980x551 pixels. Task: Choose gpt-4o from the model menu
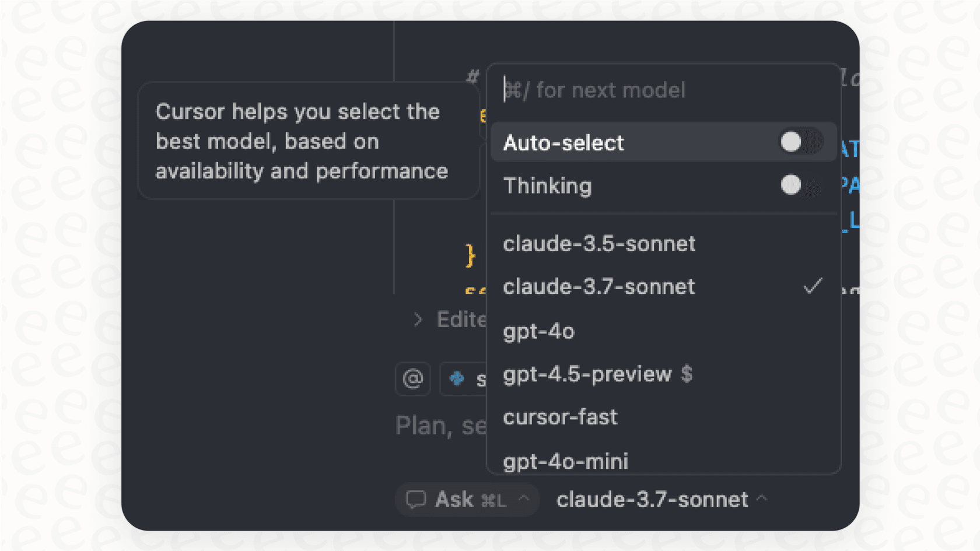click(x=538, y=331)
